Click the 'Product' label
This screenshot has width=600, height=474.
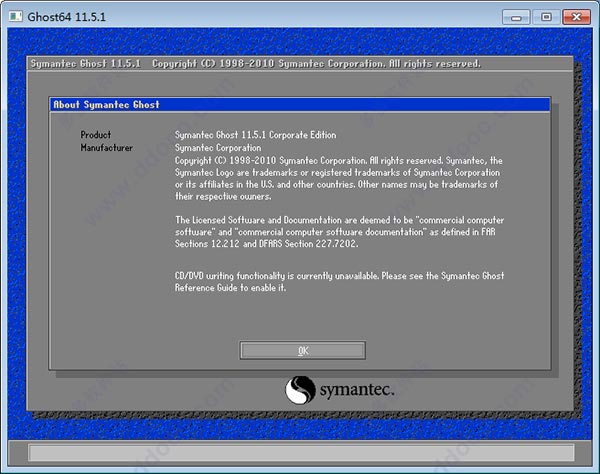click(x=96, y=135)
